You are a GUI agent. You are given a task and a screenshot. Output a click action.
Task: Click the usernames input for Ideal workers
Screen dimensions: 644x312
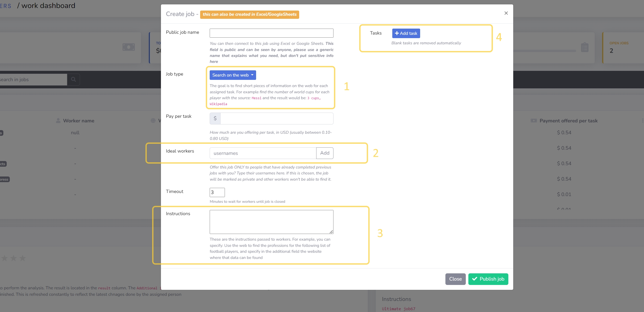(263, 153)
